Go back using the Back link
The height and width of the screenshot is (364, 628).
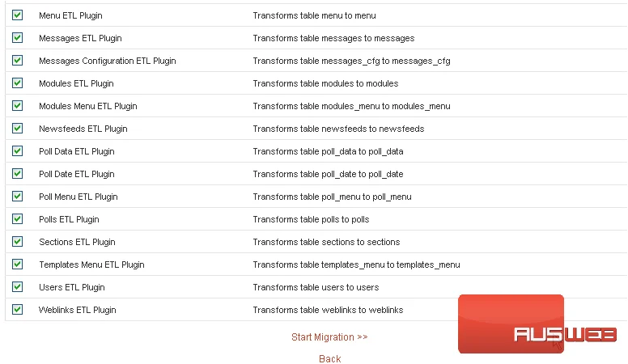[x=330, y=358]
